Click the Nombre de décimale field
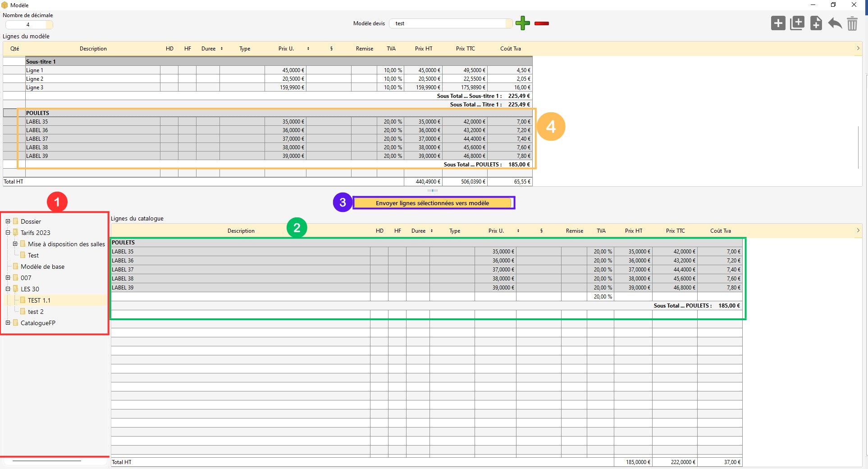This screenshot has height=469, width=868. click(28, 25)
